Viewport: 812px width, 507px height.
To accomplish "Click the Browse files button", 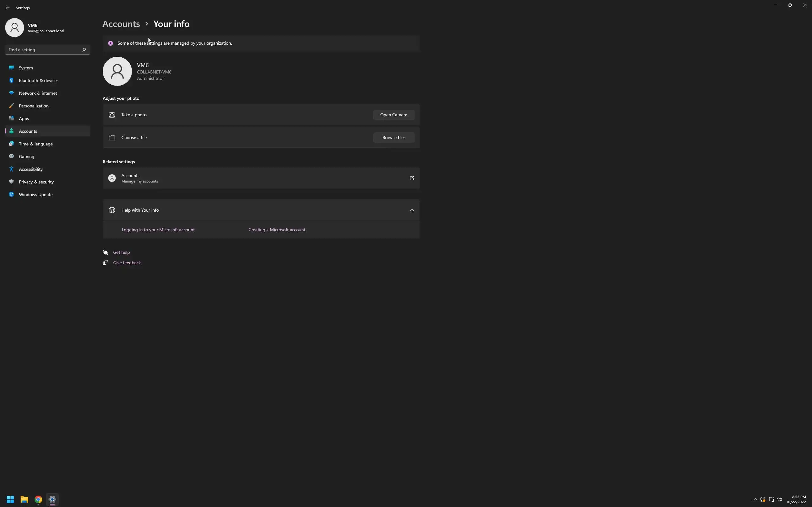I will click(x=394, y=138).
